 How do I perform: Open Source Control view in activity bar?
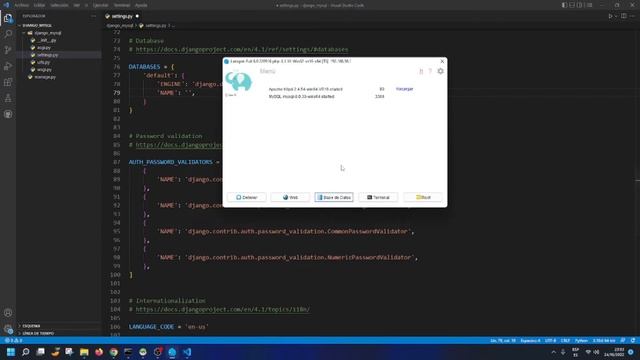point(8,50)
